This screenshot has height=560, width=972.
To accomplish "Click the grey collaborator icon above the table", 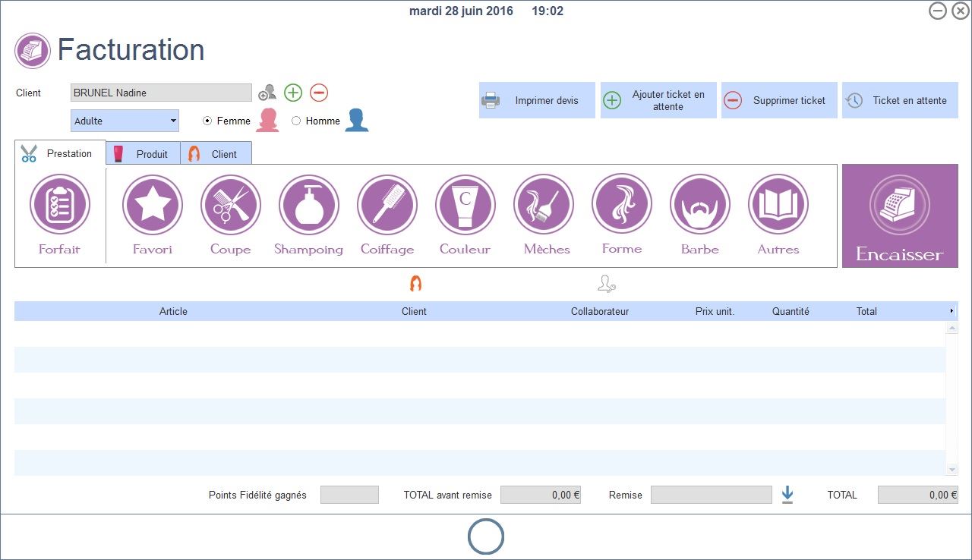I will pyautogui.click(x=606, y=284).
